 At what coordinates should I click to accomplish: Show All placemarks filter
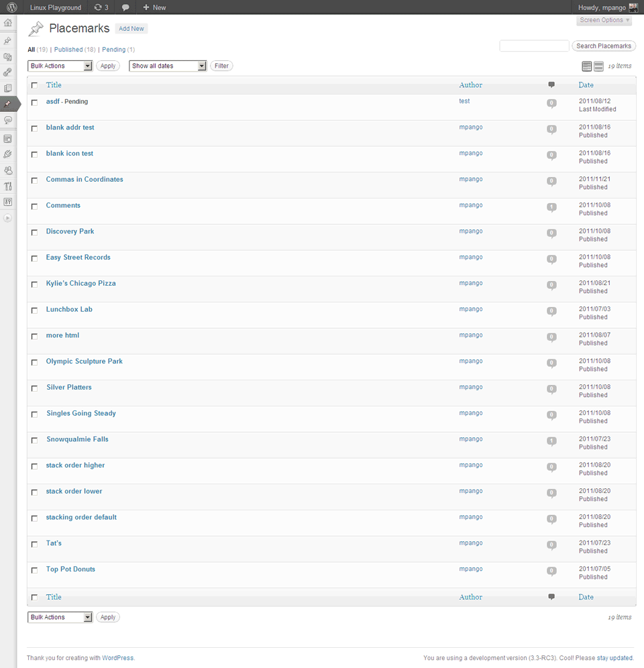click(31, 50)
